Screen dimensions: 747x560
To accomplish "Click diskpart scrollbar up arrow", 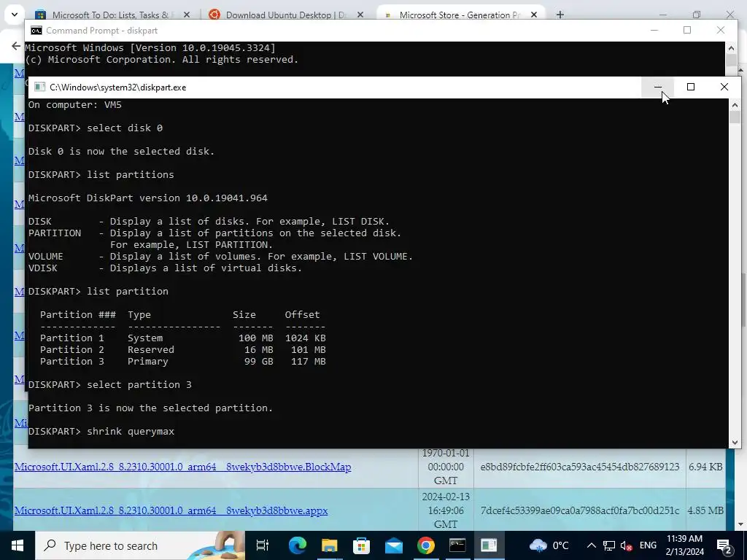I will click(735, 105).
